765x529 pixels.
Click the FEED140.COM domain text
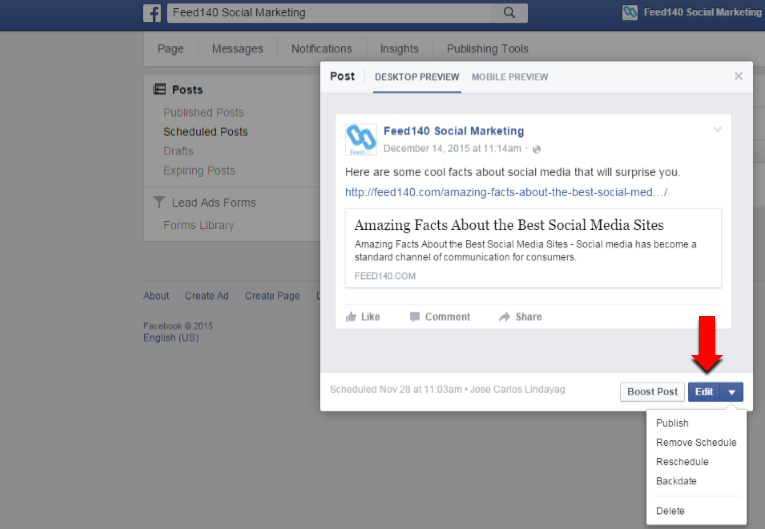click(x=385, y=276)
